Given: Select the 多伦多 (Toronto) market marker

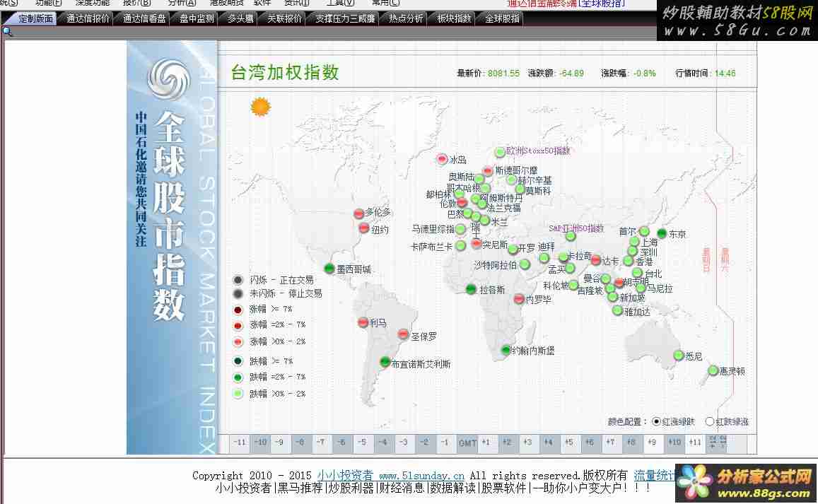Looking at the screenshot, I should 359,213.
